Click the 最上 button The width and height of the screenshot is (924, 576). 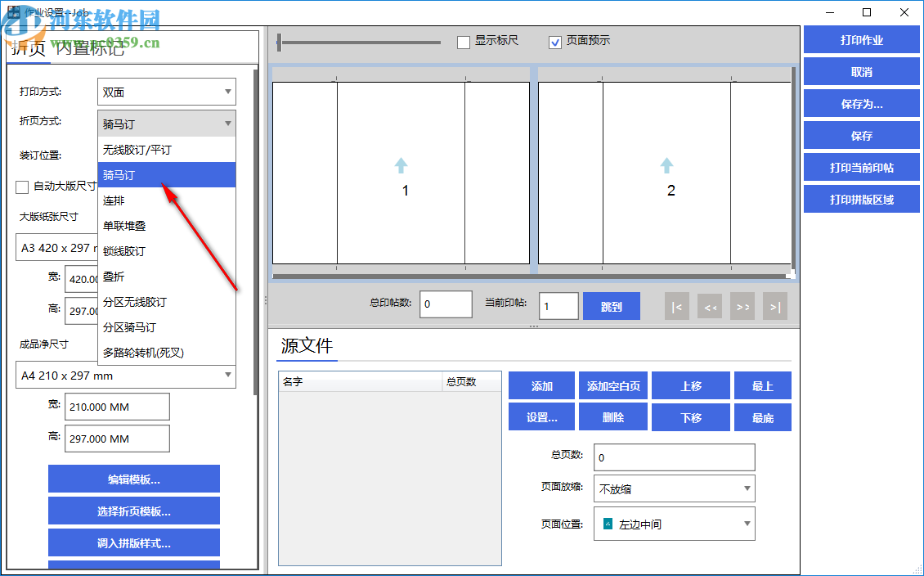(x=763, y=386)
